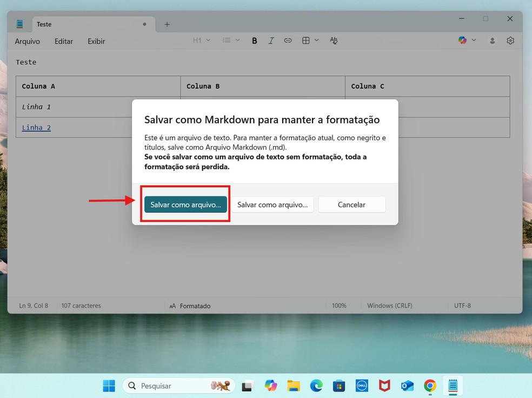The width and height of the screenshot is (532, 398).
Task: Apply italic formatting from the toolbar
Action: tap(271, 41)
